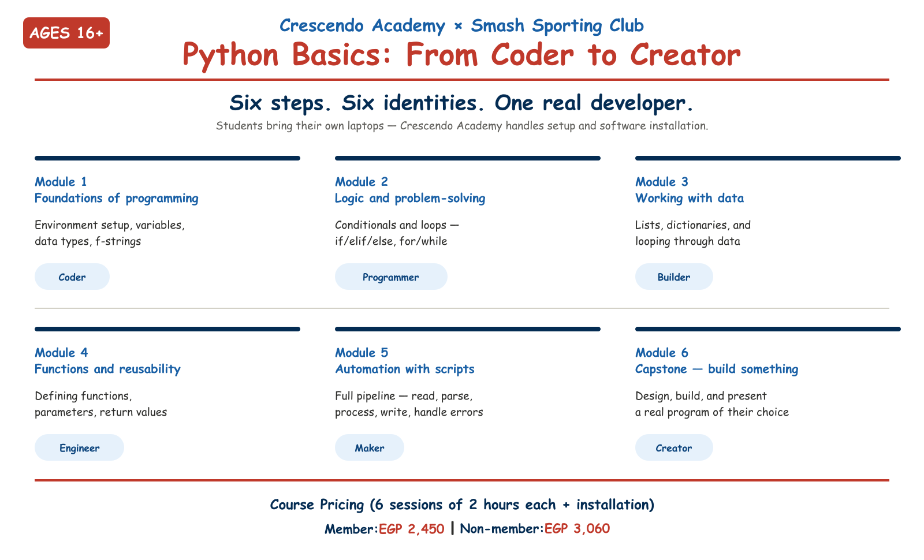
Task: Click the 'Module 2' label
Action: click(362, 182)
